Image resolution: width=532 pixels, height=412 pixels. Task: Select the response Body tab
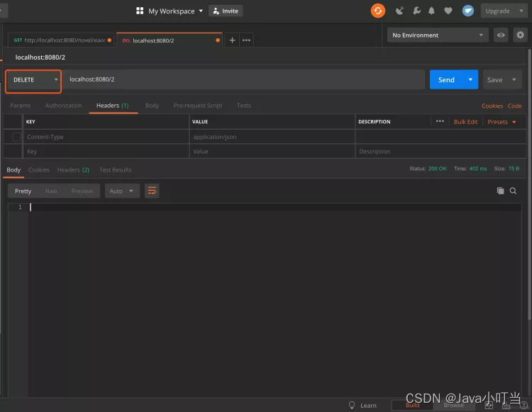click(x=13, y=170)
